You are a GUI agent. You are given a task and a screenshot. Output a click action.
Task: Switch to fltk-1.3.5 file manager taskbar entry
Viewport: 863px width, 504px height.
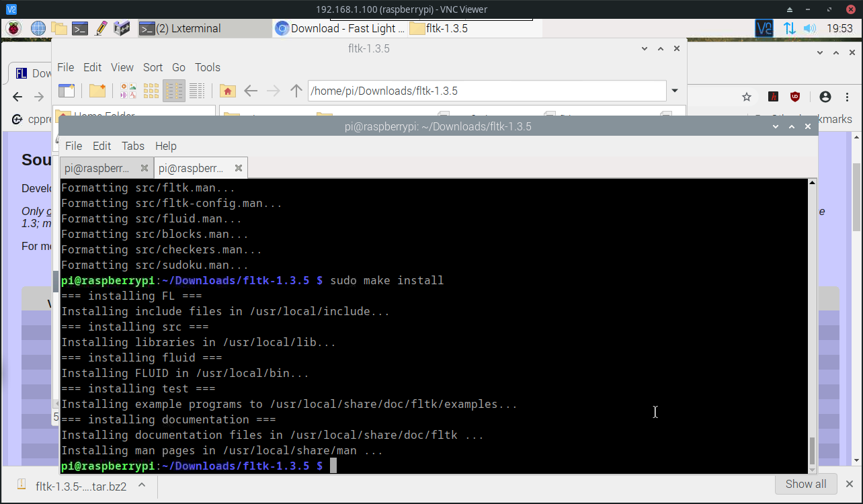[475, 28]
